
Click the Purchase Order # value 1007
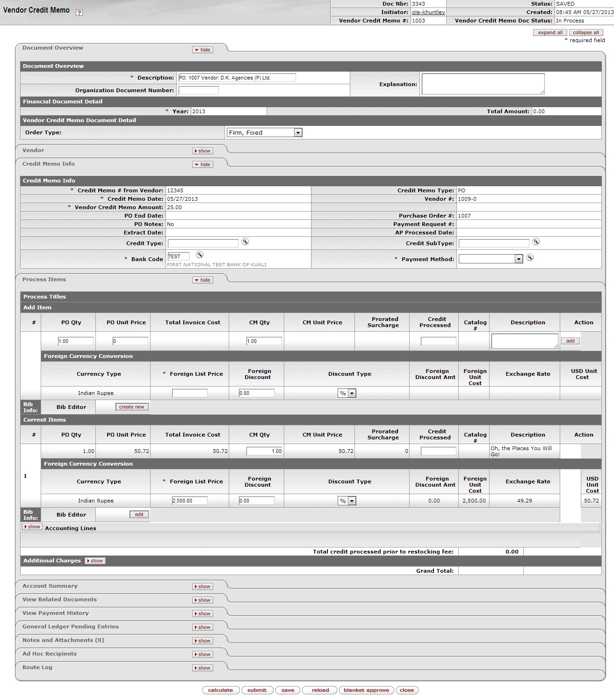click(464, 216)
